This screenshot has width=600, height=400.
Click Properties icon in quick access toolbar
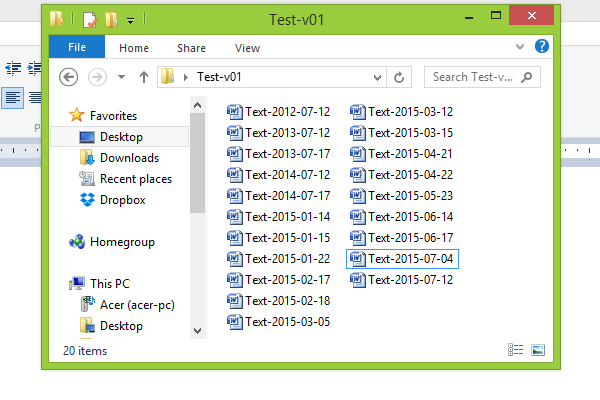point(90,20)
